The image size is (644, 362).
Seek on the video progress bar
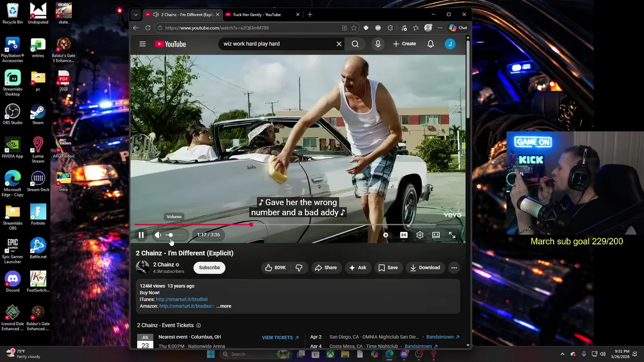pyautogui.click(x=298, y=225)
